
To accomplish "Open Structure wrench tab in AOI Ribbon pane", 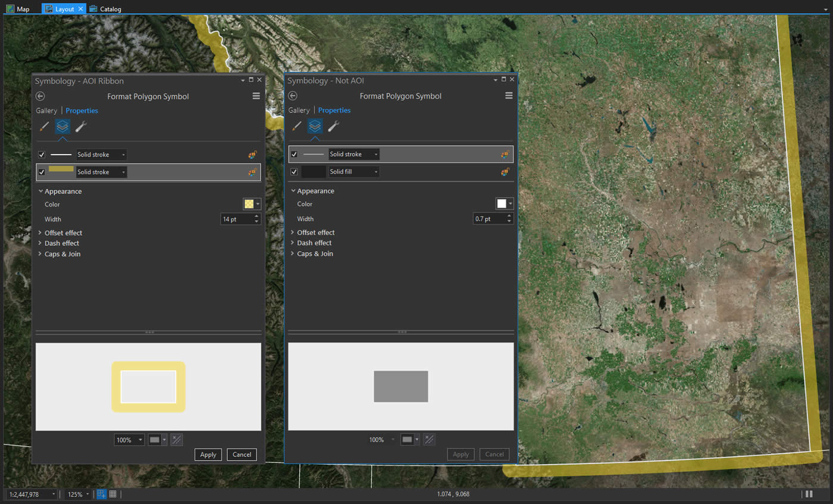I will [81, 126].
